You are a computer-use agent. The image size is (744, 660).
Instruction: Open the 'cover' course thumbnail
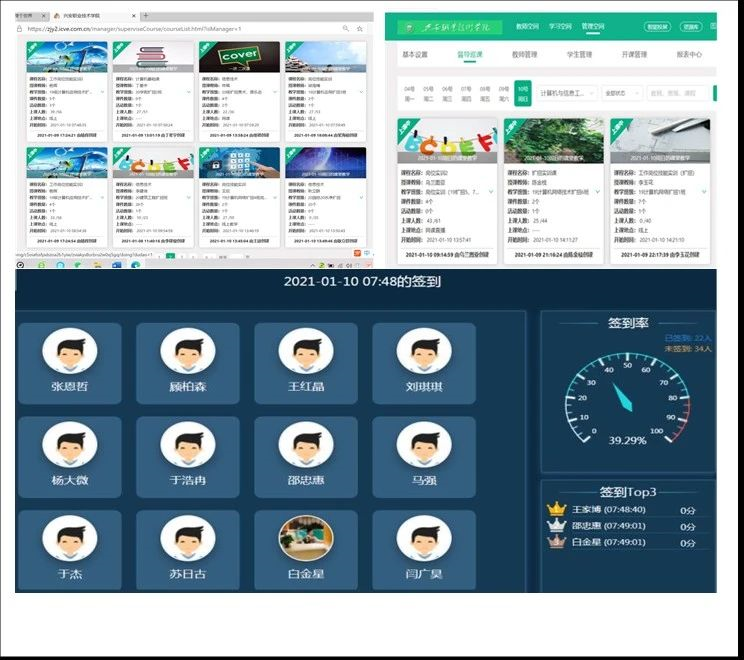coord(239,56)
